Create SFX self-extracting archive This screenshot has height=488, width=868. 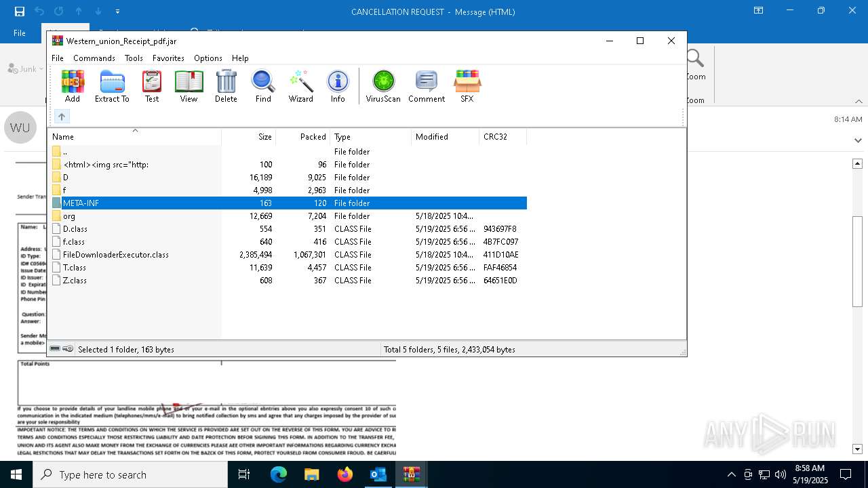click(467, 86)
